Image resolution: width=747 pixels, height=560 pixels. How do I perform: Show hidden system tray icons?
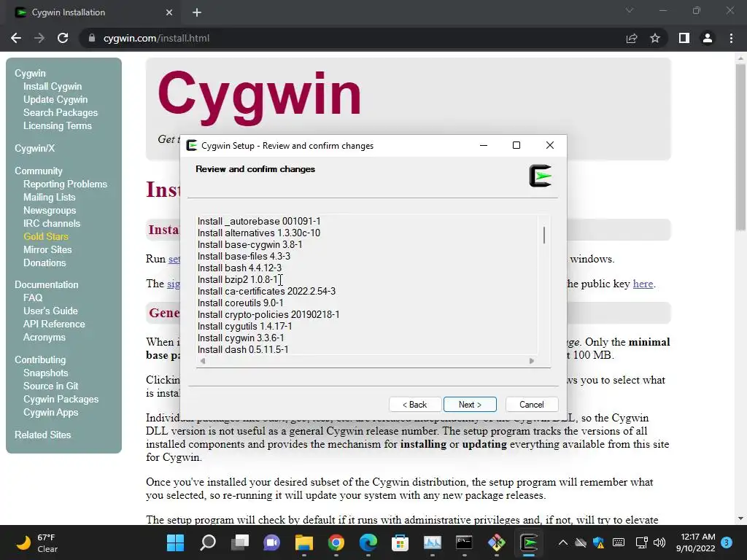[x=562, y=542]
